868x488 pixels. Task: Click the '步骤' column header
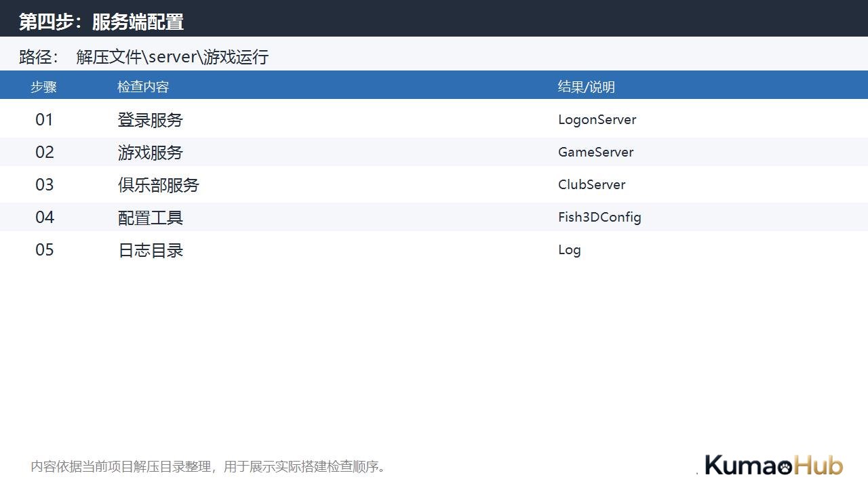43,87
